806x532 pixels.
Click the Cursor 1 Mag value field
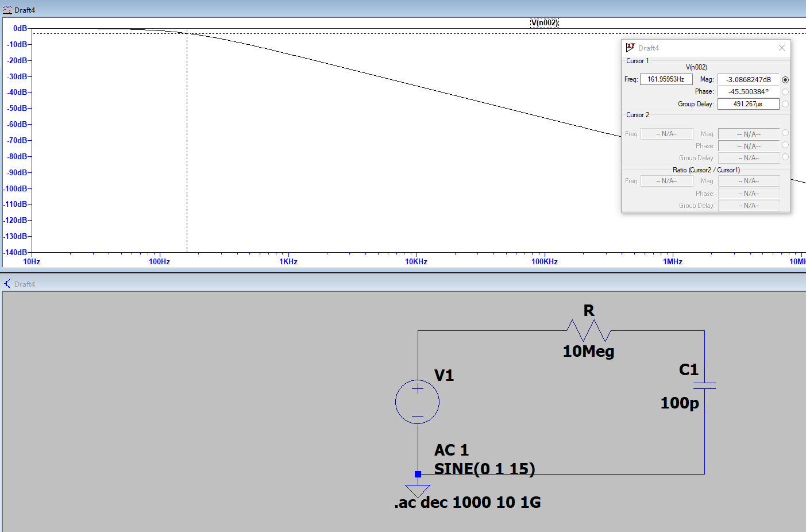(x=749, y=79)
